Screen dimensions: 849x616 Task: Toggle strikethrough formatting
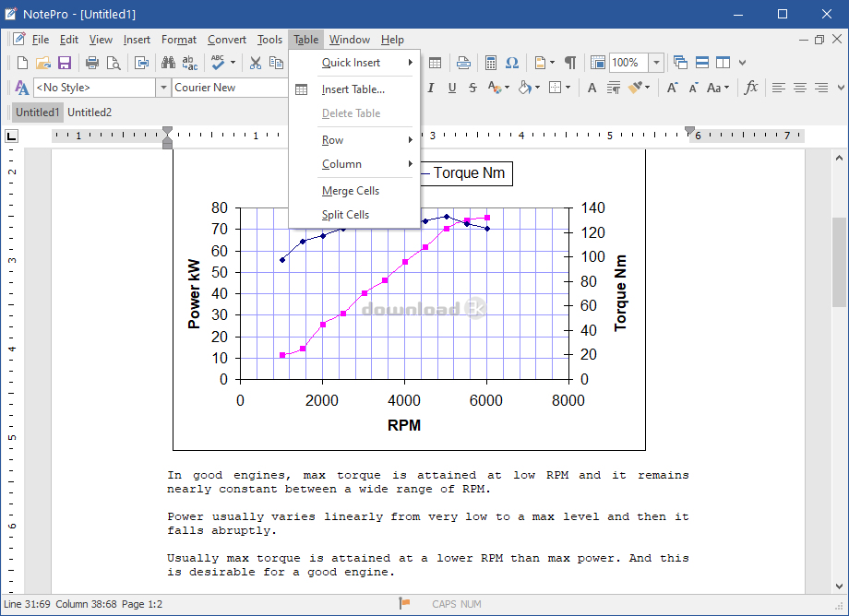tap(472, 88)
